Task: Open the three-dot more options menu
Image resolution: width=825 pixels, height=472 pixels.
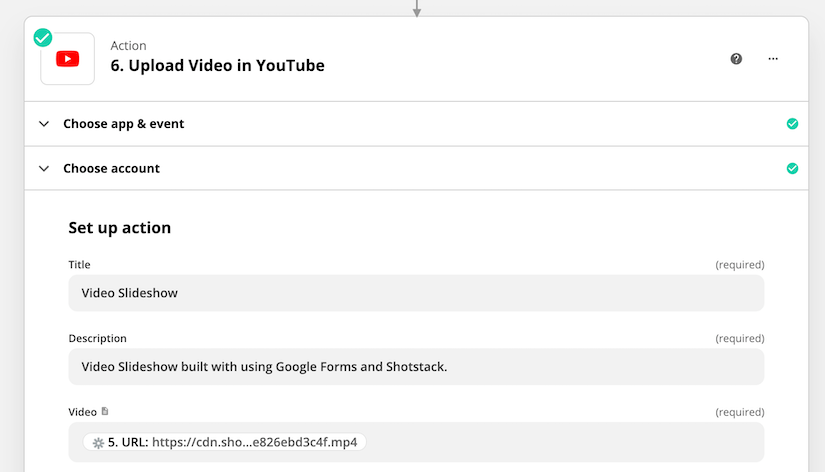Action: tap(773, 58)
